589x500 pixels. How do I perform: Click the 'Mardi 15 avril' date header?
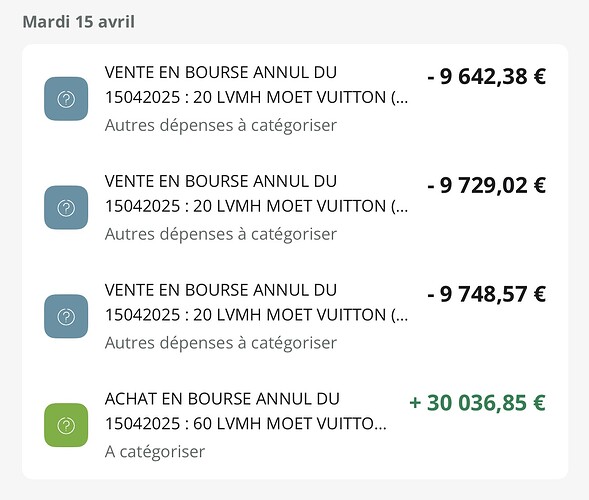(x=79, y=21)
